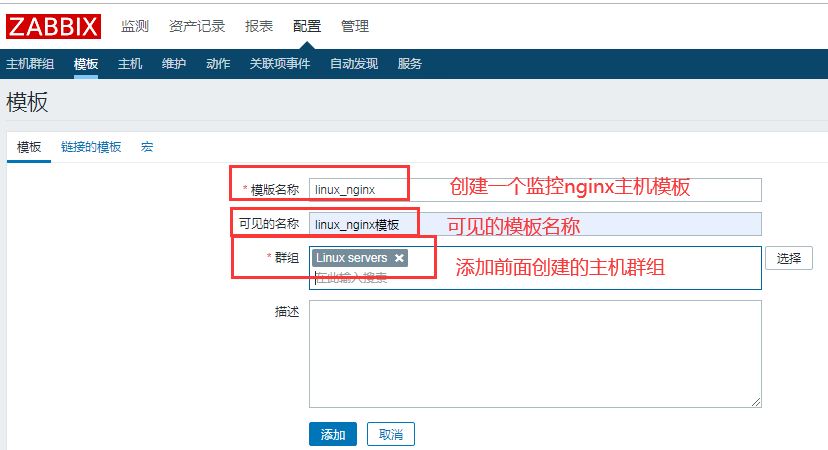Open the 配置 top menu
828x450 pixels.
click(x=307, y=26)
